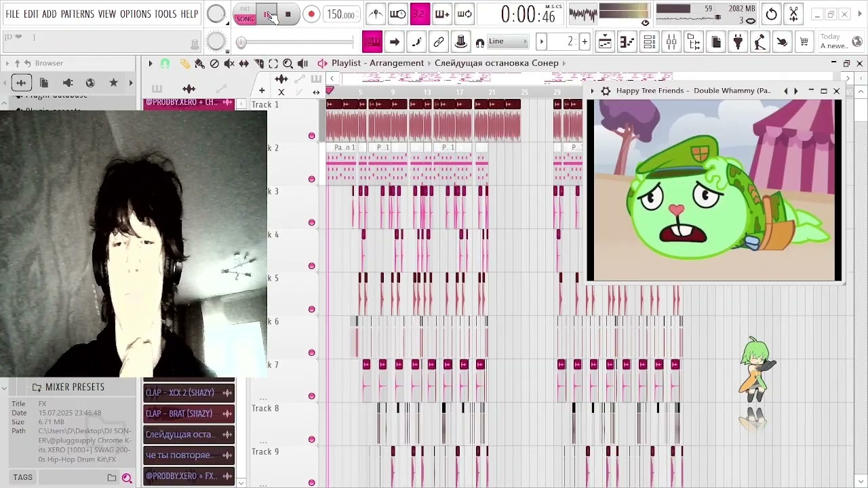
Task: Click the 150.000 tempo field
Action: point(342,14)
